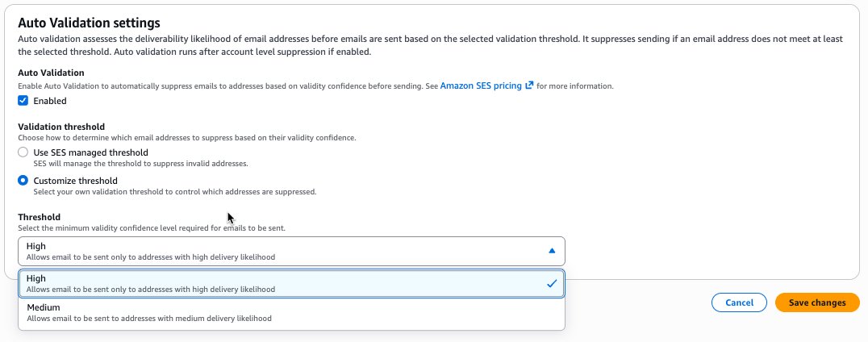This screenshot has width=868, height=342.
Task: Click the checkmark icon on the High option
Action: click(x=552, y=283)
